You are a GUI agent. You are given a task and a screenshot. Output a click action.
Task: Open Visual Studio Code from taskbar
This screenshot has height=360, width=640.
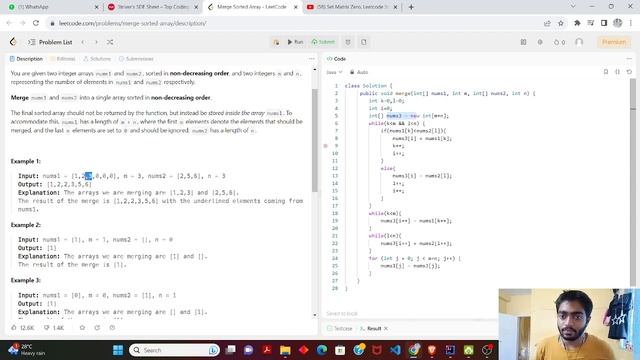tap(395, 350)
